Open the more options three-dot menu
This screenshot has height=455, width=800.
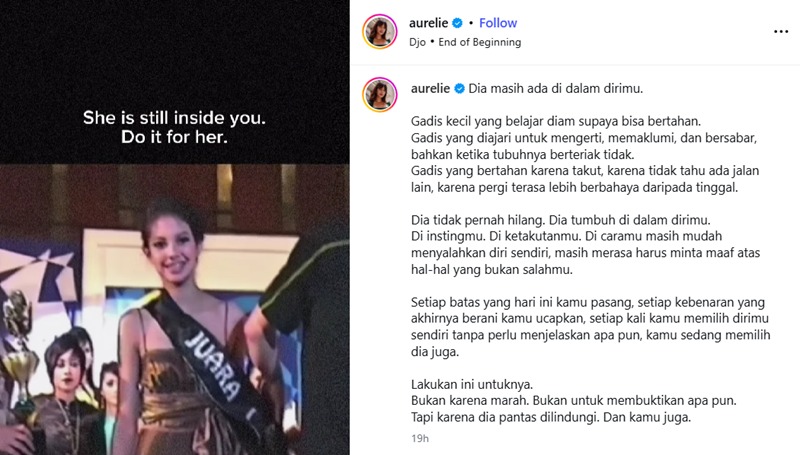tap(781, 32)
